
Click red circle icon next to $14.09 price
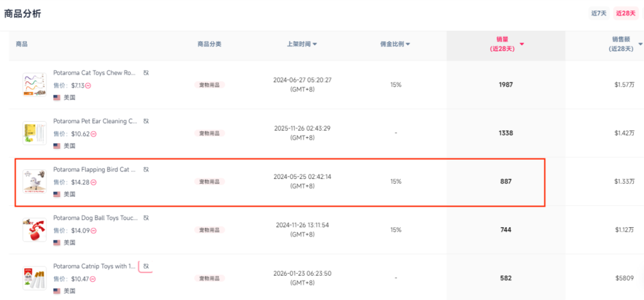click(94, 231)
